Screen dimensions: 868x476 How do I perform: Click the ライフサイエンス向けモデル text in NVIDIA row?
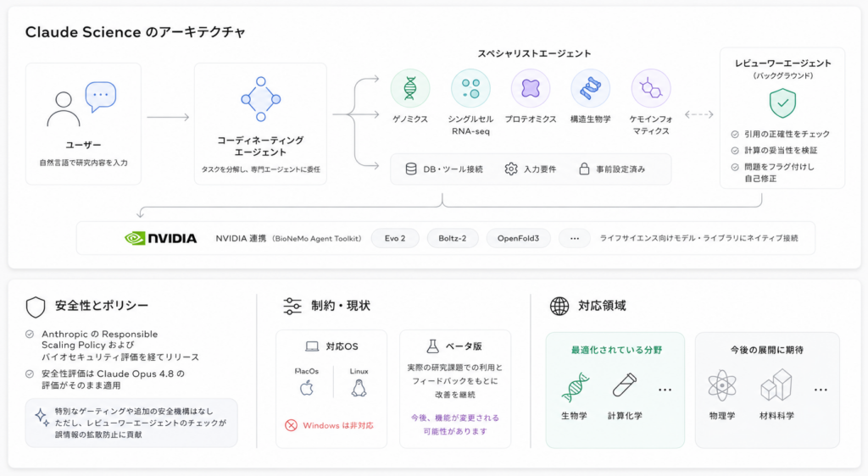tap(699, 238)
